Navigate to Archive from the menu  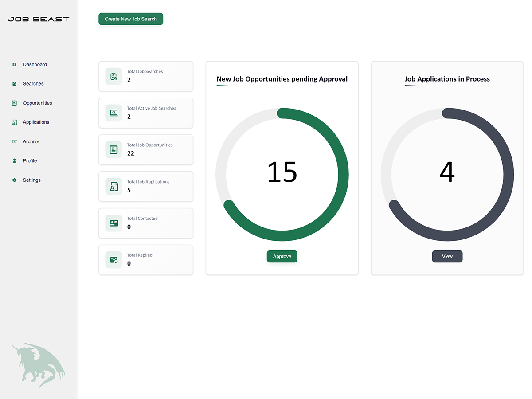click(x=31, y=141)
